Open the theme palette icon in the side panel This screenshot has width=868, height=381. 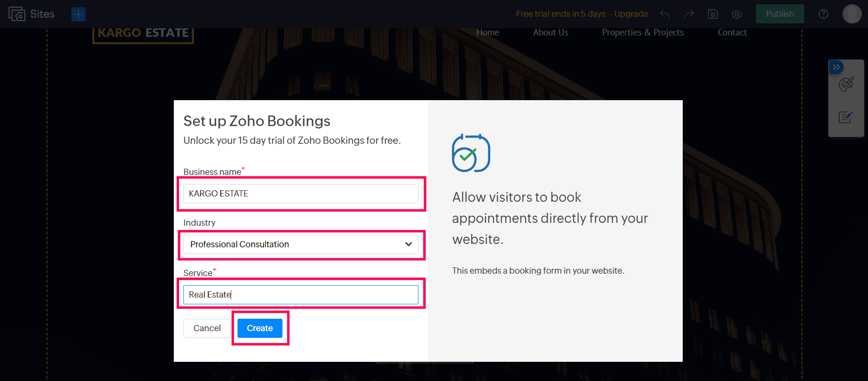point(846,84)
